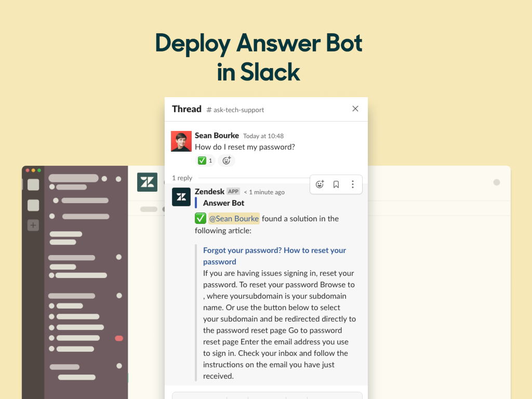Viewport: 532px width, 399px height.
Task: Open the Sean Bourke sender name
Action: coord(217,136)
